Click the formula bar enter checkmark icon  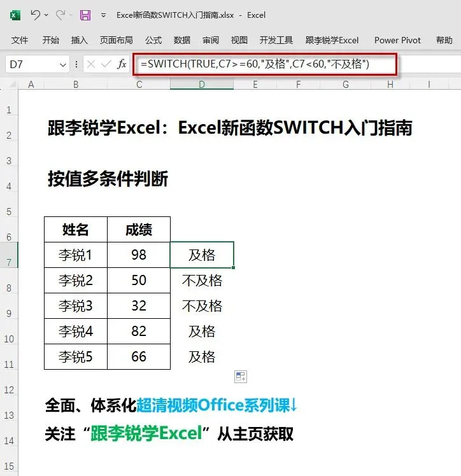tap(106, 64)
